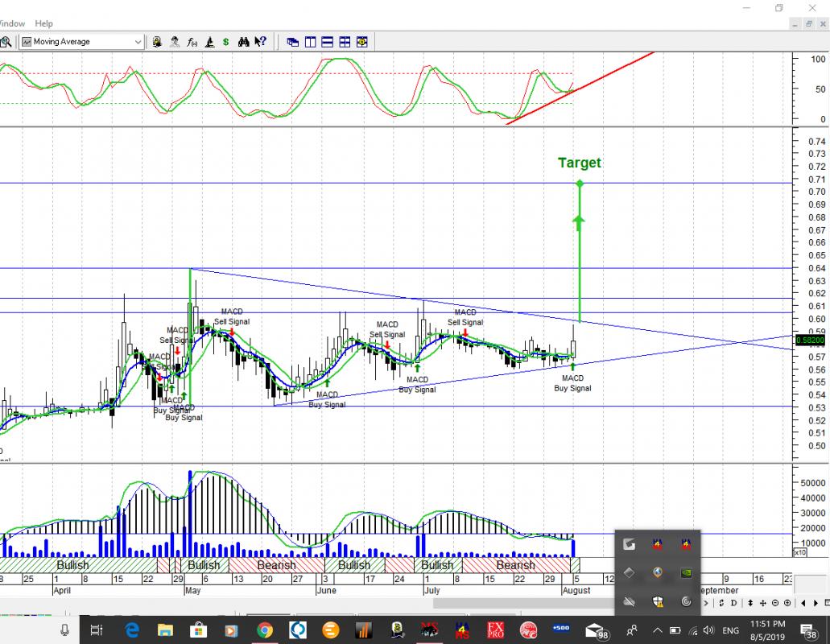This screenshot has width=830, height=644.
Task: Click the battery status tray icon
Action: (675, 630)
